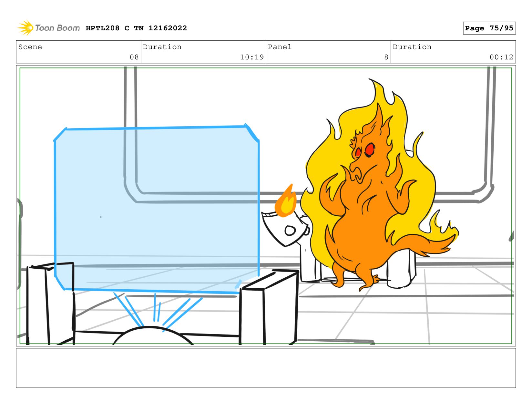Click the empty caption box below the panel
This screenshot has width=532, height=412.
pyautogui.click(x=266, y=368)
